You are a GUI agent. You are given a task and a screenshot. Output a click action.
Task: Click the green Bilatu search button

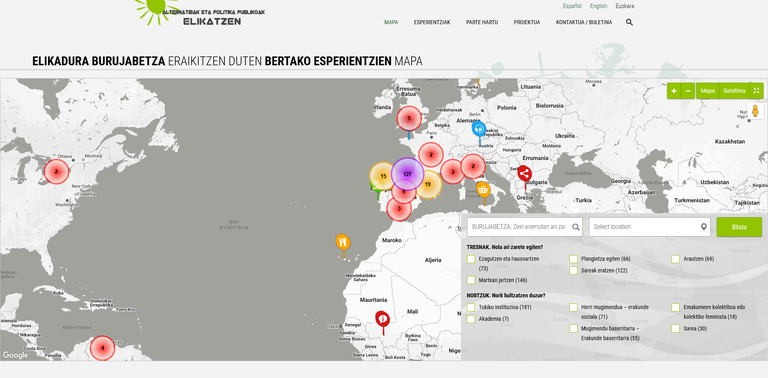(739, 227)
